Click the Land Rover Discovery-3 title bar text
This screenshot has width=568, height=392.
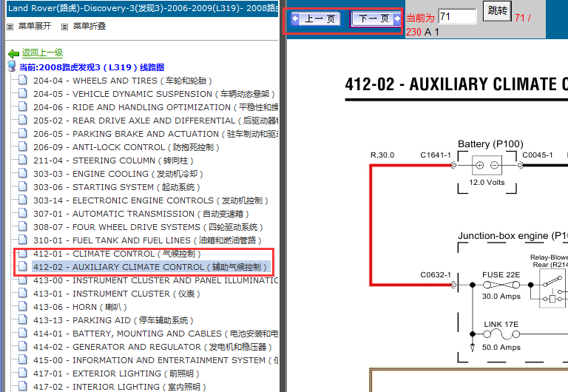pos(143,8)
